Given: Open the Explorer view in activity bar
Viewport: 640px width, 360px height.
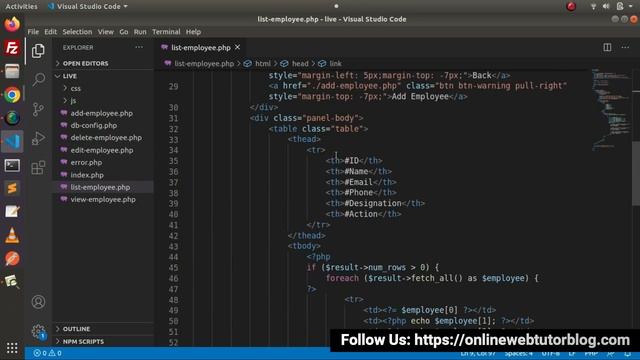Looking at the screenshot, I should [x=38, y=51].
